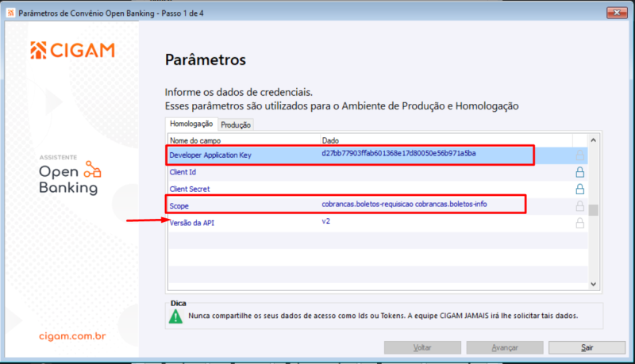Toggle the lock icon on Scope row
The image size is (635, 364).
[x=580, y=206]
